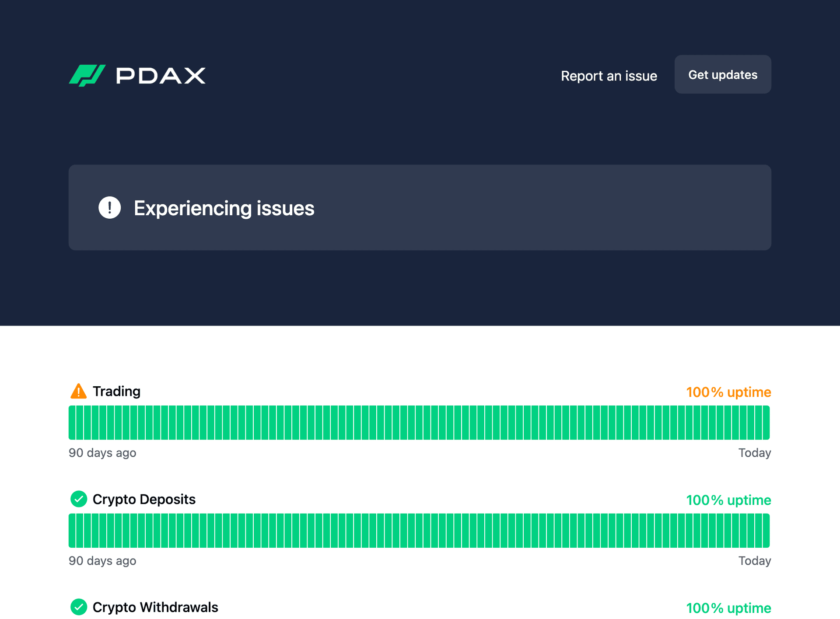Click the Crypto Withdrawals component label
Image resolution: width=840 pixels, height=619 pixels.
click(155, 607)
